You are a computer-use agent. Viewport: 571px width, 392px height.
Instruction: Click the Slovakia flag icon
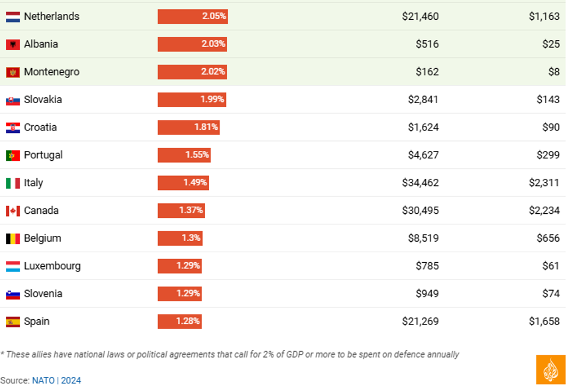[13, 100]
